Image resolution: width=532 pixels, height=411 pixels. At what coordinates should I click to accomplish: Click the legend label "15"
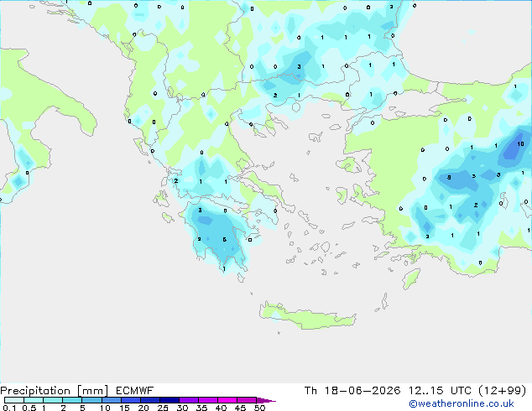point(124,408)
